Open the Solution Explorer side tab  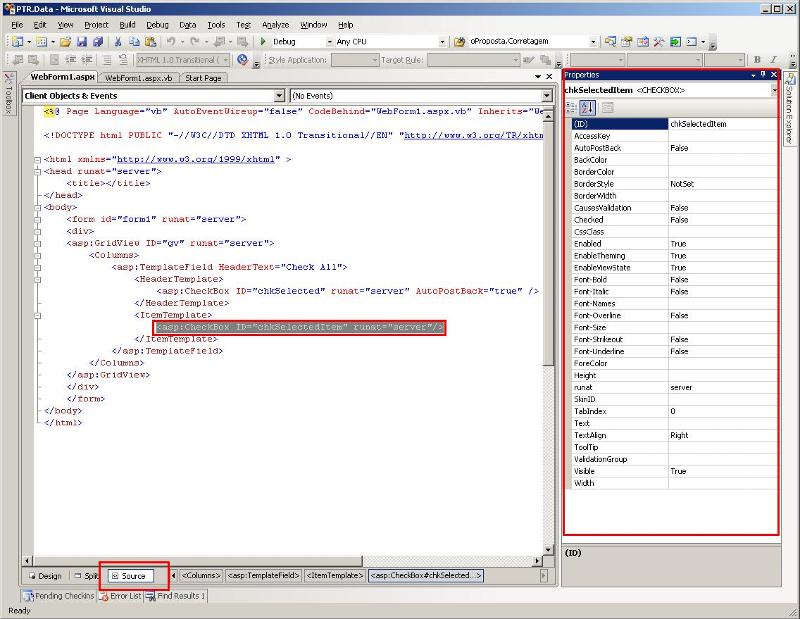coord(790,108)
